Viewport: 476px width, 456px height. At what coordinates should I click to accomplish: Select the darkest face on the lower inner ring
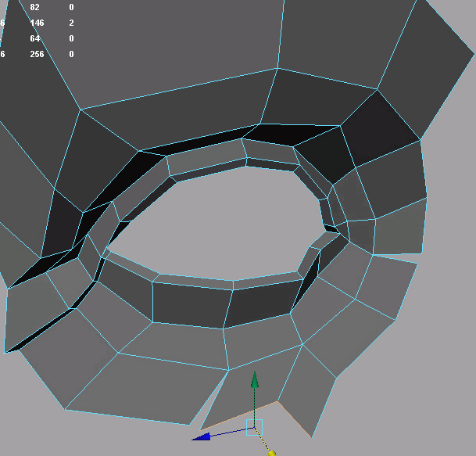click(x=262, y=305)
